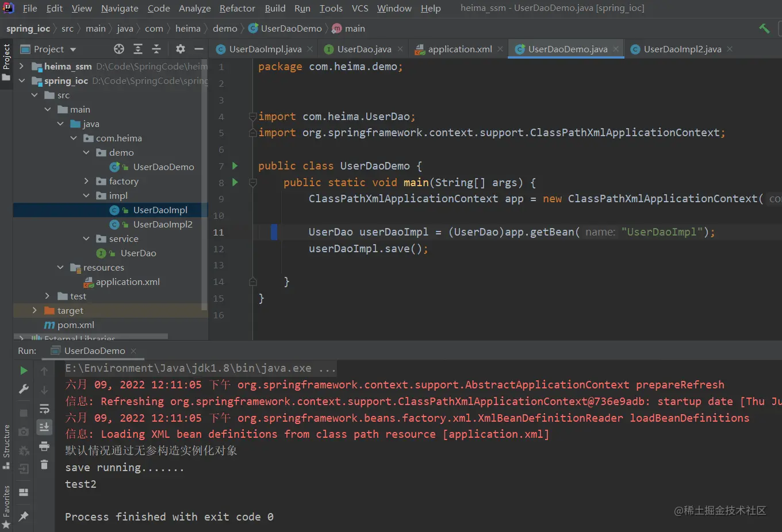Screen dimensions: 782x532
Task: Open the Navigate menu
Action: 120,8
